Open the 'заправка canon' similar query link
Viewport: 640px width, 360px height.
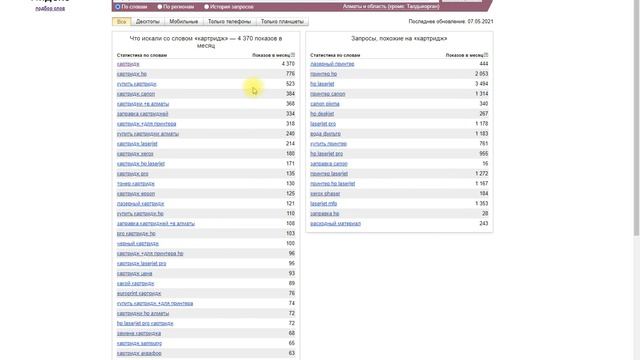(x=329, y=164)
